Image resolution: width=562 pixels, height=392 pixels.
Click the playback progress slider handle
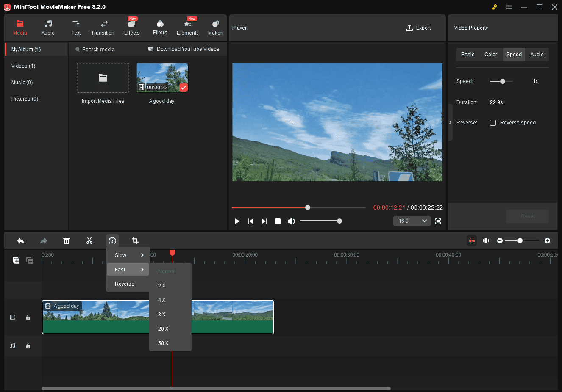pos(308,207)
